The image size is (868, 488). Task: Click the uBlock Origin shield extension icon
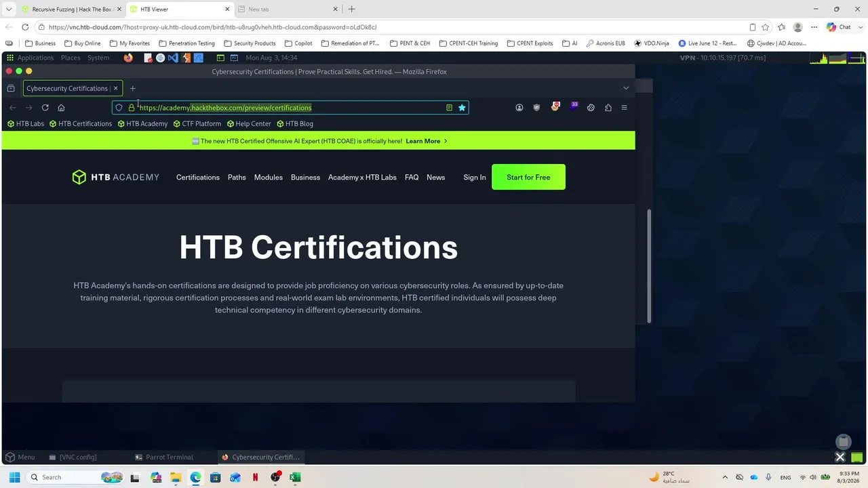tap(536, 108)
